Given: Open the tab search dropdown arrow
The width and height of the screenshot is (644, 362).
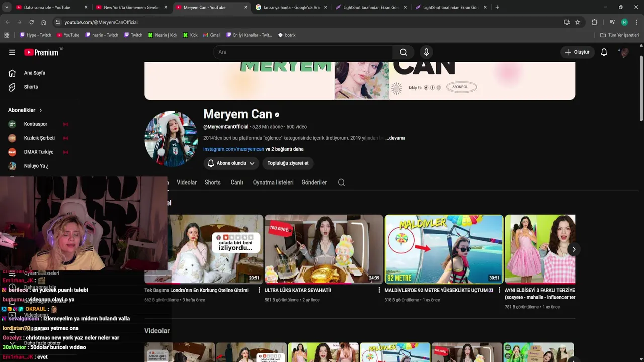Looking at the screenshot, I should coord(7,7).
